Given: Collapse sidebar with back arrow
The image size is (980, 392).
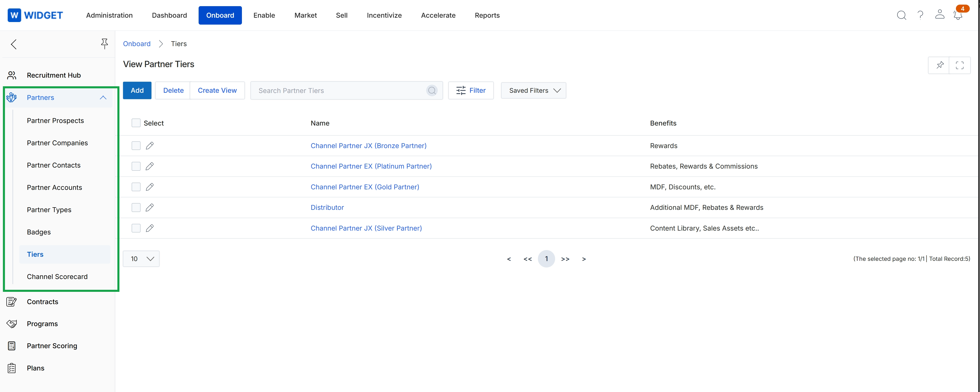Looking at the screenshot, I should [x=14, y=44].
